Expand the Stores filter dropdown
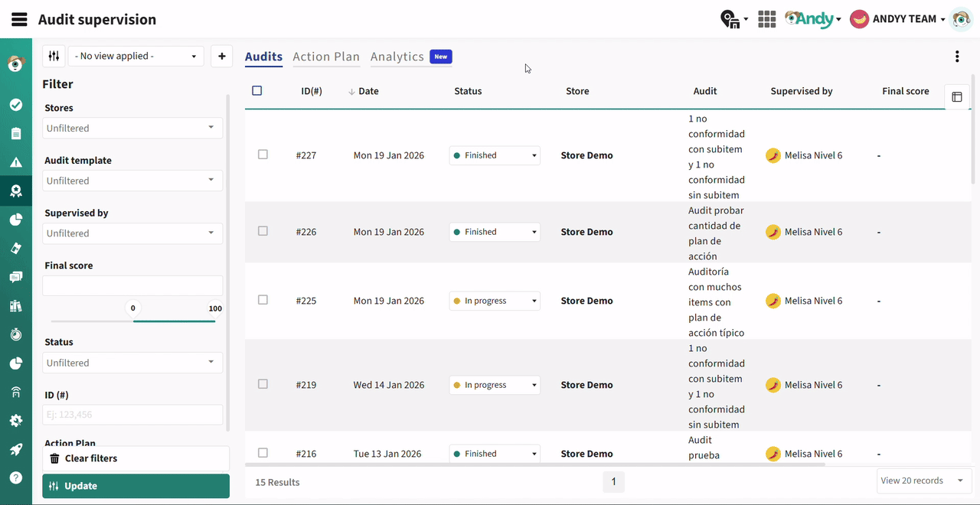The height and width of the screenshot is (505, 980). point(132,128)
